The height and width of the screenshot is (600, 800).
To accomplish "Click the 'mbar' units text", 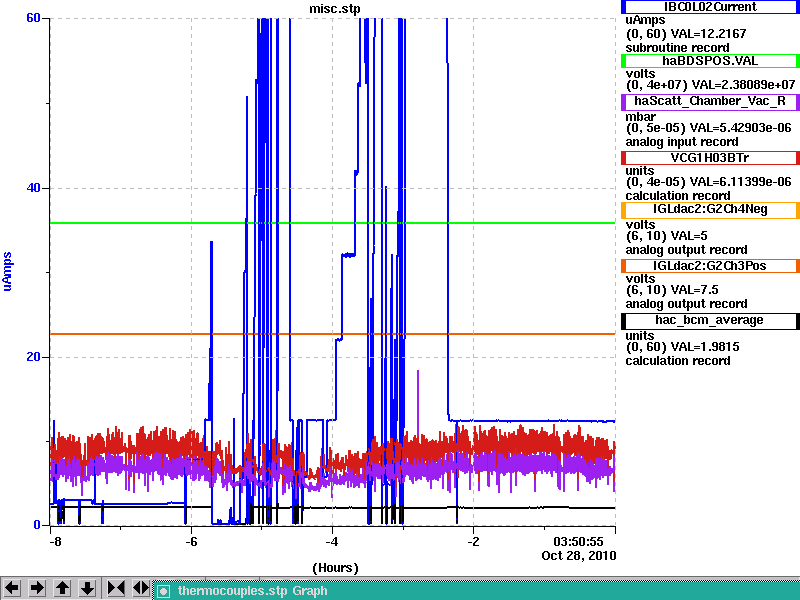I will coord(640,117).
